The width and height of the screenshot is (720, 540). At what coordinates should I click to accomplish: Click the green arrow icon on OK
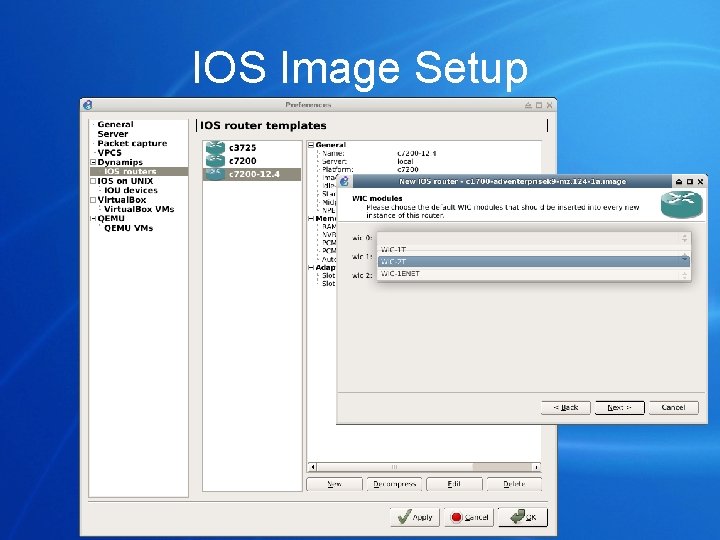(x=518, y=517)
